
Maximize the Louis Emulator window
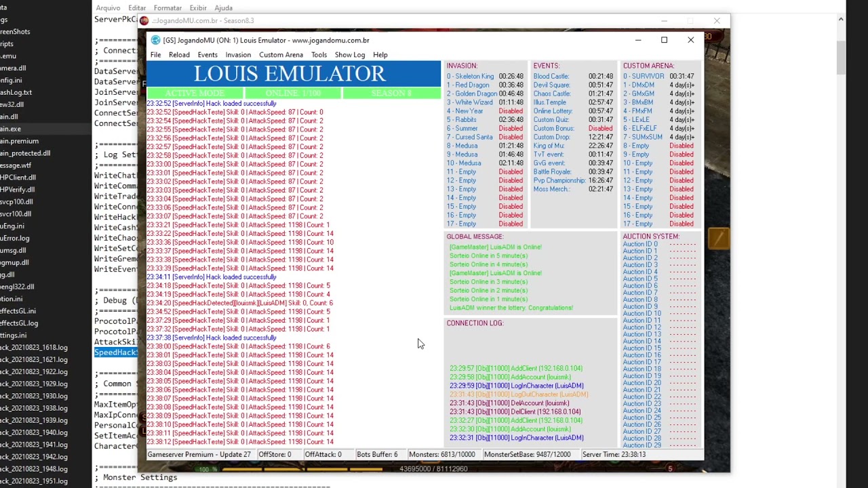664,40
